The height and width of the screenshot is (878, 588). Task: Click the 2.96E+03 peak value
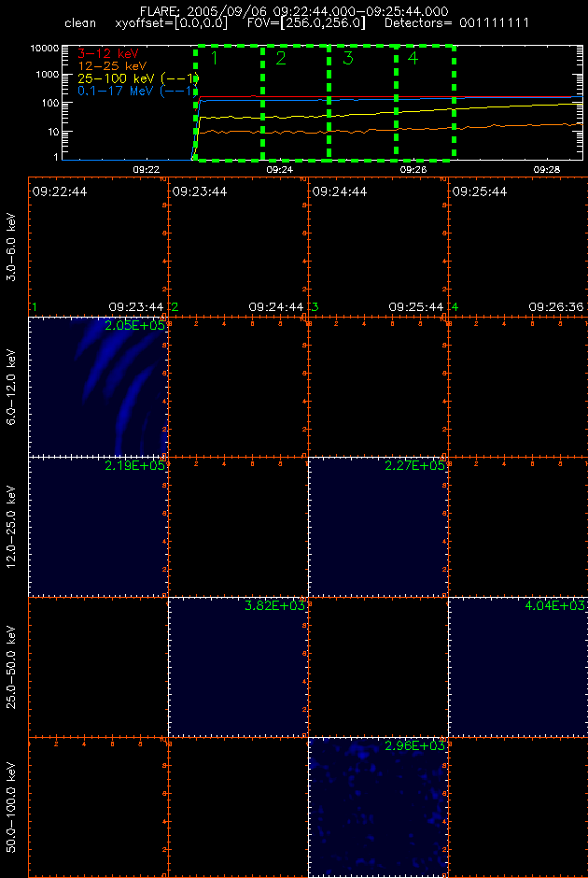point(415,746)
